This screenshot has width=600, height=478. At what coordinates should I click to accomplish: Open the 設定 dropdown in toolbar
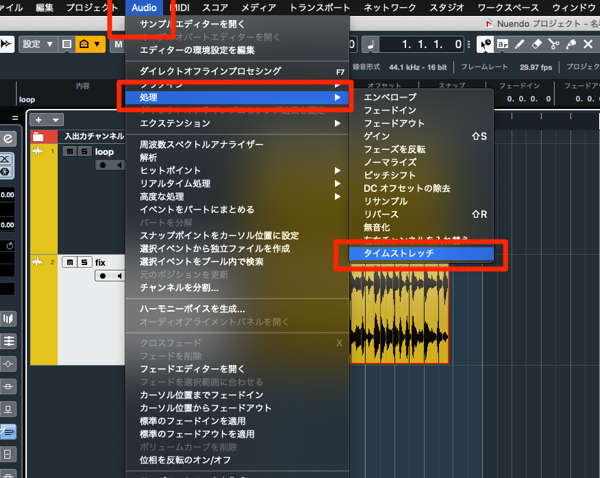(38, 44)
